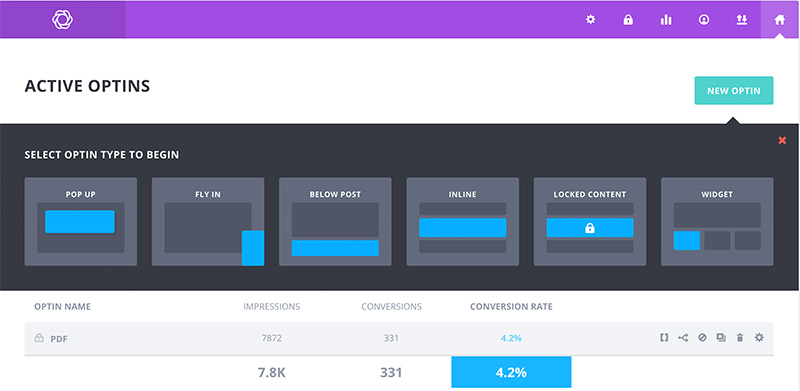This screenshot has width=800, height=391.
Task: Open the import/export arrows icon
Action: click(741, 20)
